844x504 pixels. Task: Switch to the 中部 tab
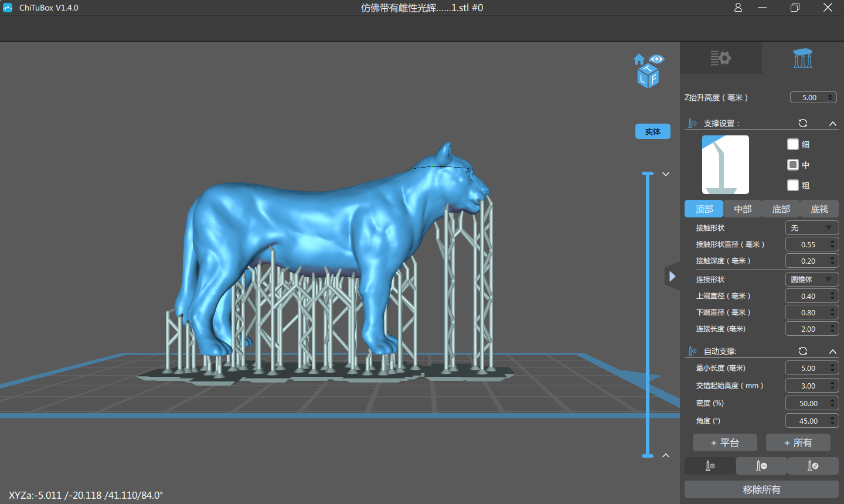(x=743, y=209)
